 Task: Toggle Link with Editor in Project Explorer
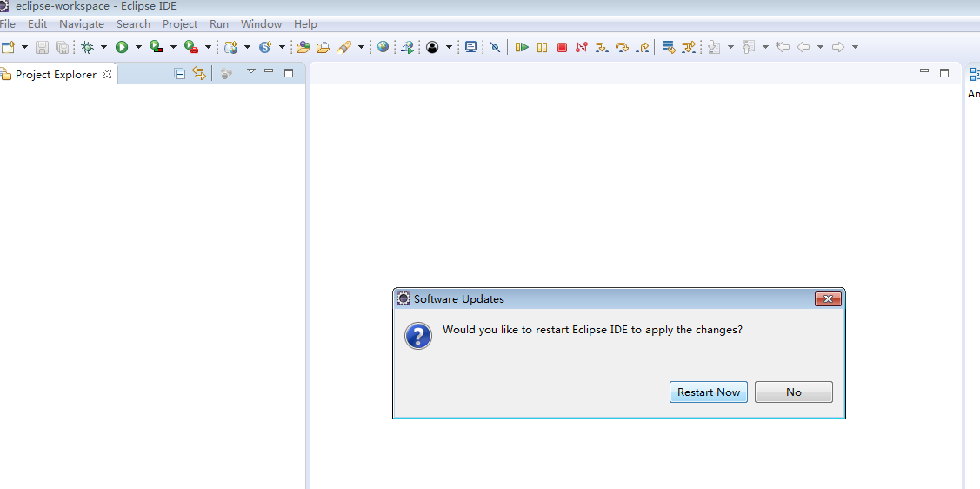click(199, 74)
